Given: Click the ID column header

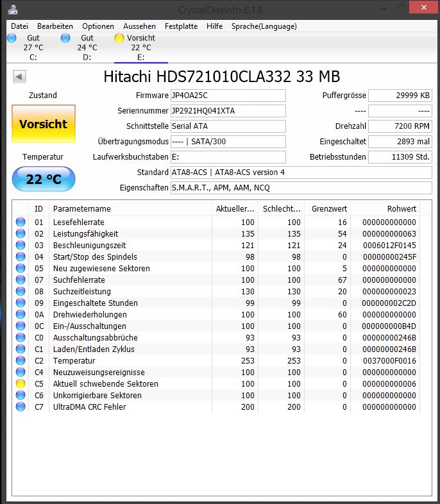Looking at the screenshot, I should (x=38, y=209).
